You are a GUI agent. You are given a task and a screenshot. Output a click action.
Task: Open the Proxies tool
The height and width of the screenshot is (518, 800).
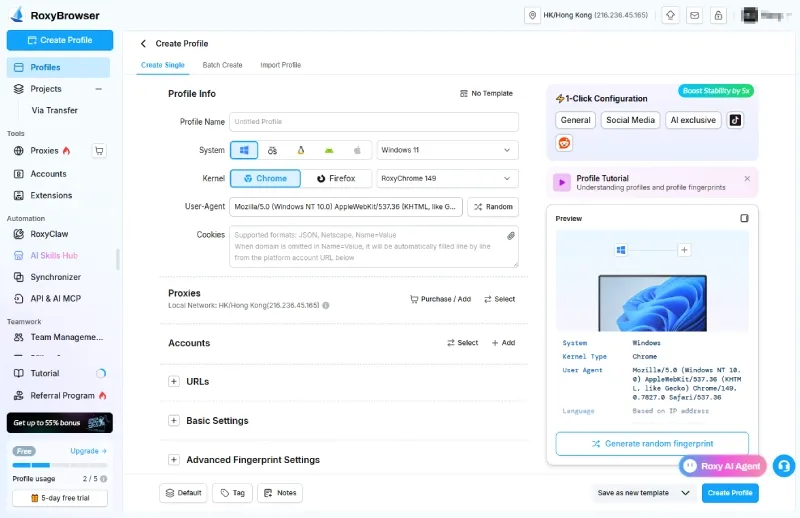point(44,151)
